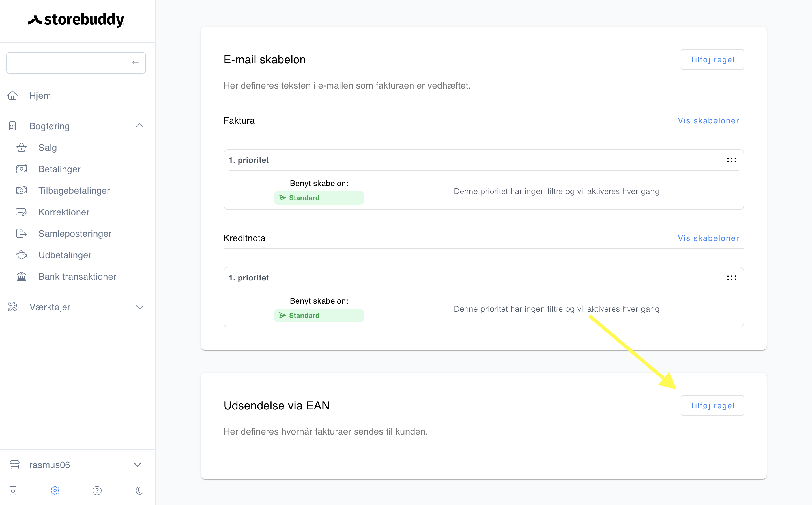Viewport: 812px width, 505px height.
Task: Click the '1. prioritet' heading under Faktura
Action: click(249, 160)
